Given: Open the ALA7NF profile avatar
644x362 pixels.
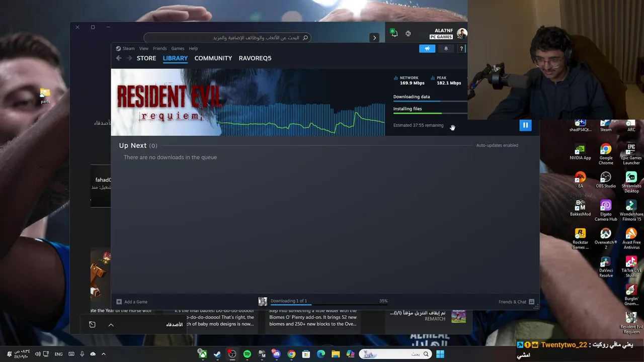Looking at the screenshot, I should point(461,34).
